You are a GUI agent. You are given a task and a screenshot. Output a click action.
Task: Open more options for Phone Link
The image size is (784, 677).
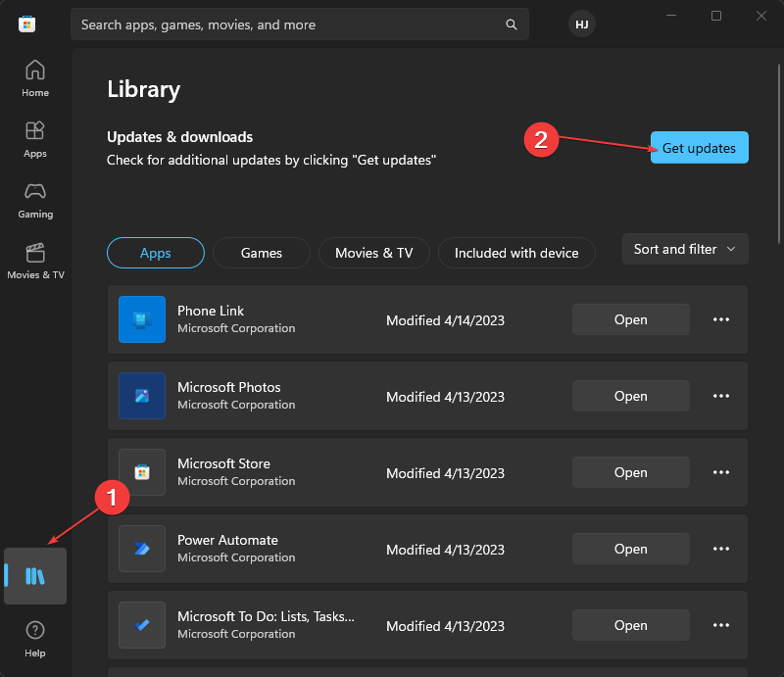click(721, 319)
